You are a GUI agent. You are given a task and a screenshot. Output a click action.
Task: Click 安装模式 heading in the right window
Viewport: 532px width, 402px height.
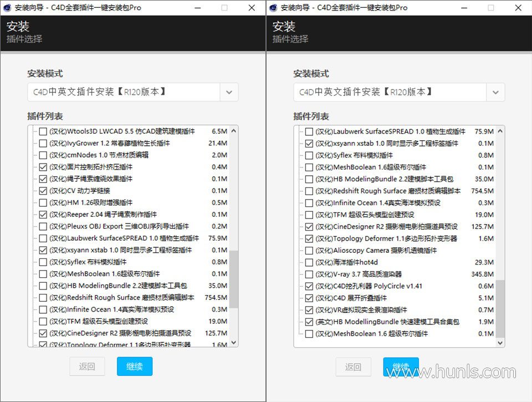pyautogui.click(x=311, y=74)
